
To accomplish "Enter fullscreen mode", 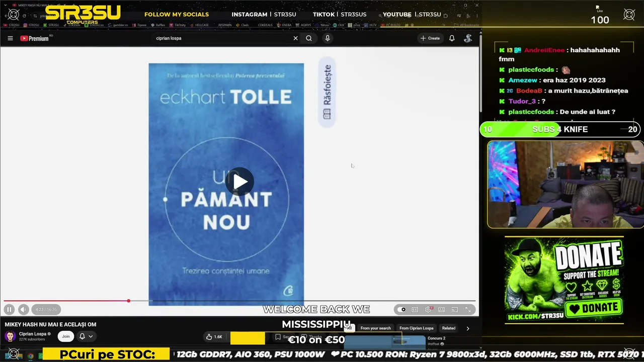I will (468, 310).
